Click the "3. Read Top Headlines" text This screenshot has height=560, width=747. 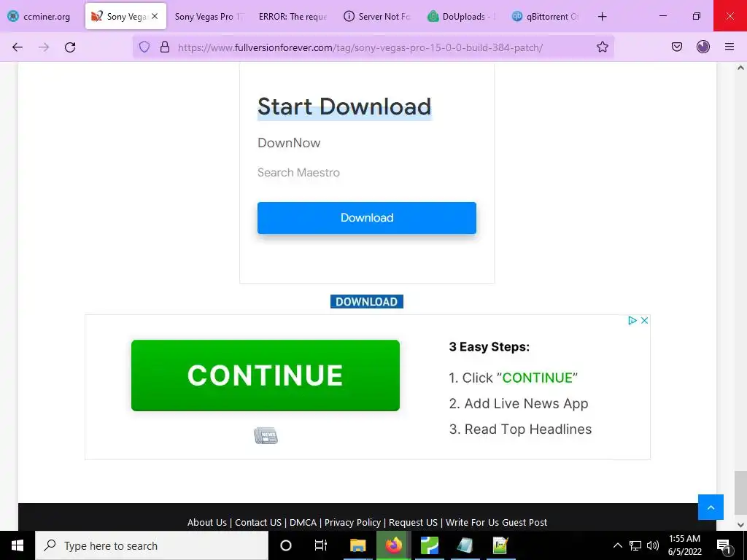[x=520, y=429]
